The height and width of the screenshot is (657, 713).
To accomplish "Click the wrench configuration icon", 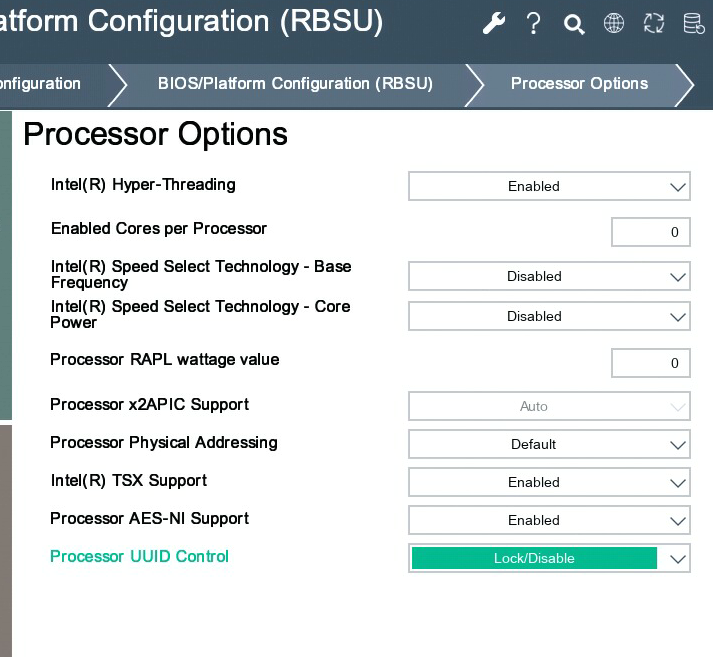I will tap(494, 24).
